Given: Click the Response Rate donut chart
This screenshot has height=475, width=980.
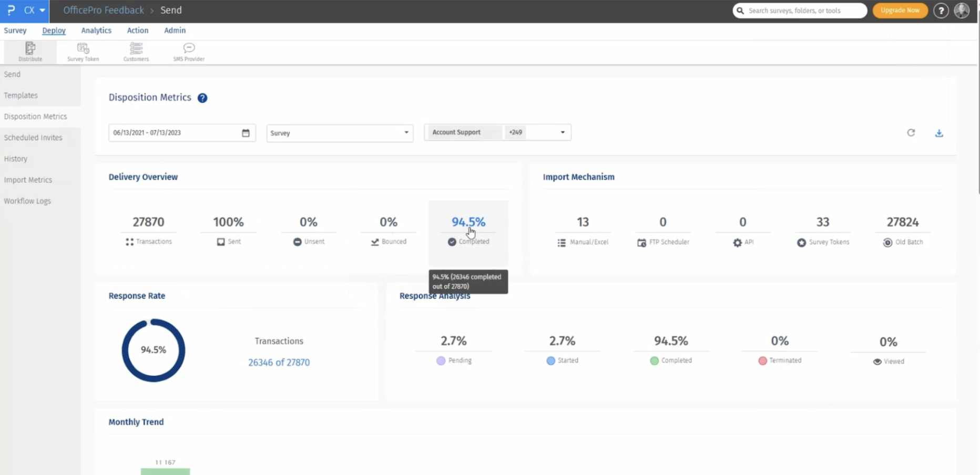Looking at the screenshot, I should click(152, 350).
